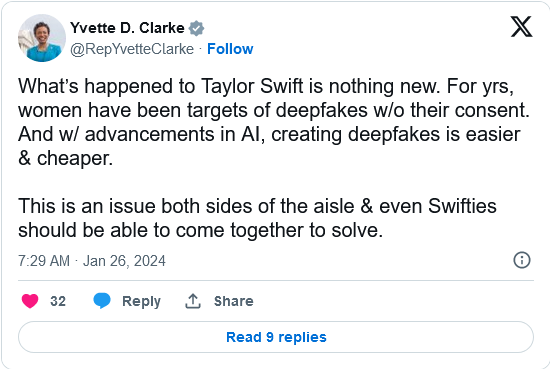This screenshot has height=369, width=550.
Task: Click the @RepYvetteClarke handle
Action: click(132, 49)
